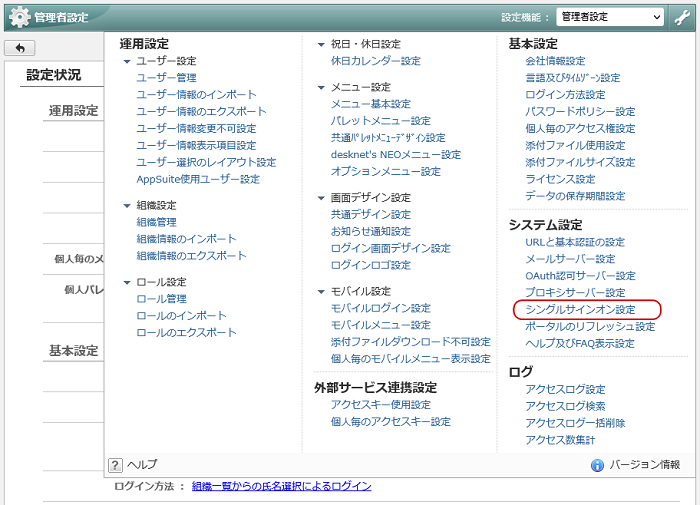Collapse the モバイル設定 group

point(321,291)
